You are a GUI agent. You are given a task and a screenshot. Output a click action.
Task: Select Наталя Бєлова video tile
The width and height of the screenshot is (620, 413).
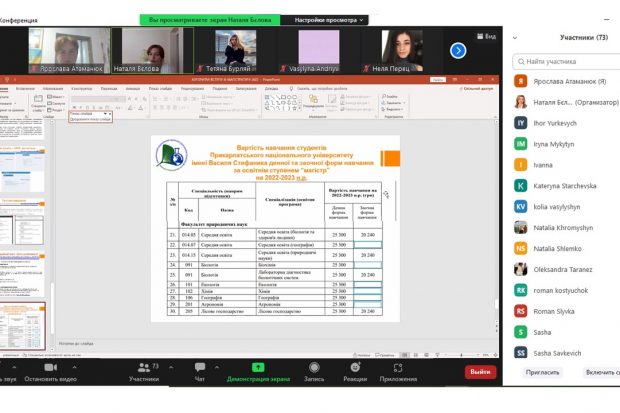(x=153, y=50)
